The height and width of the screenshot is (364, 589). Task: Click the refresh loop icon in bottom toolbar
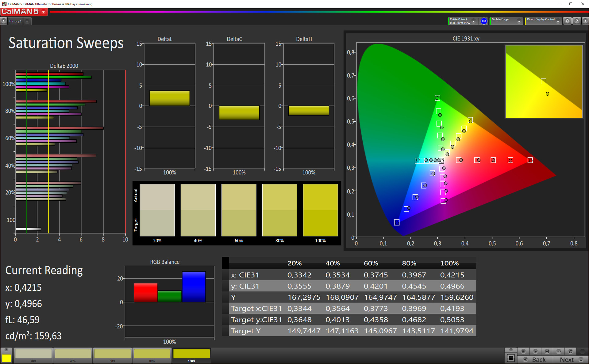pos(570,351)
